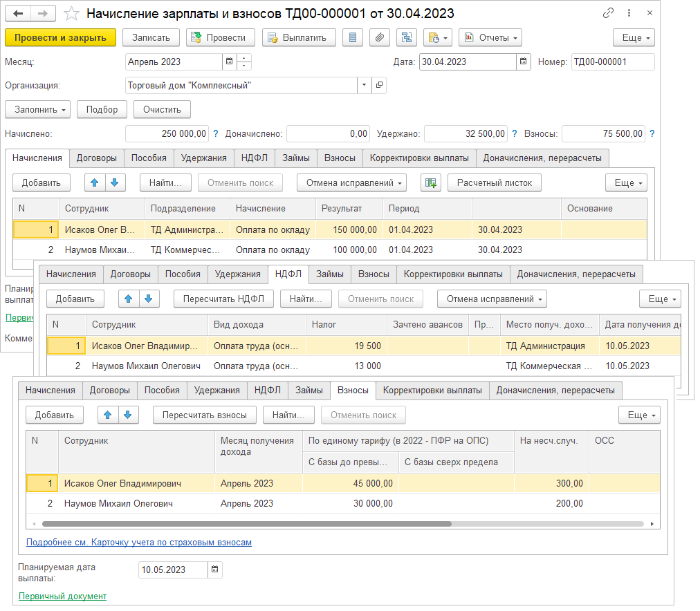Open calendar picker for the Дата field
Viewport: 700px width, 611px height.
[x=524, y=62]
